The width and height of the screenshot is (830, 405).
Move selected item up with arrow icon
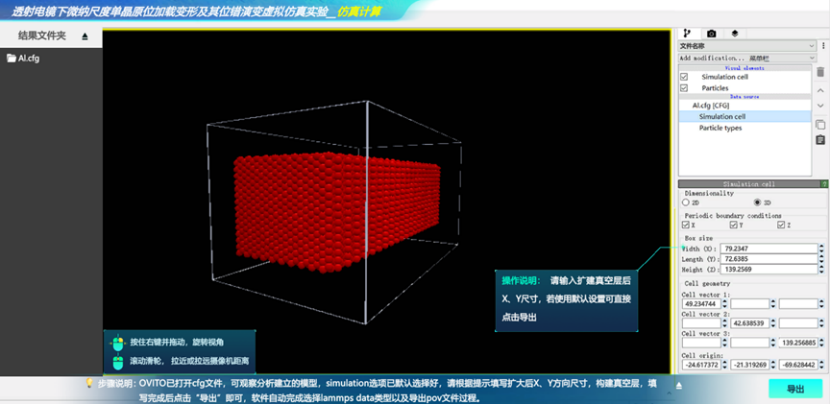[820, 90]
